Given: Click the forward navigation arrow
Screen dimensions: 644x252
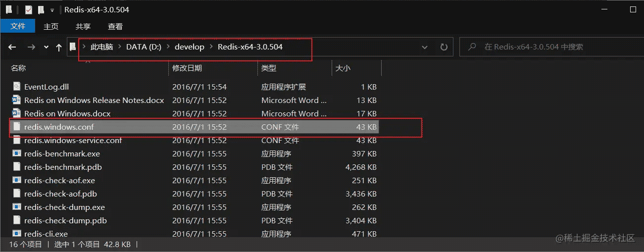Looking at the screenshot, I should point(31,47).
